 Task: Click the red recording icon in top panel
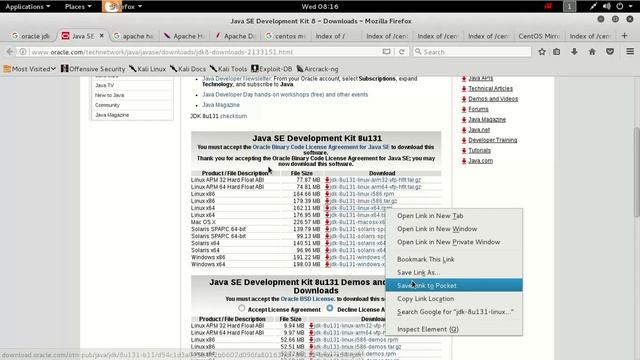click(x=548, y=6)
